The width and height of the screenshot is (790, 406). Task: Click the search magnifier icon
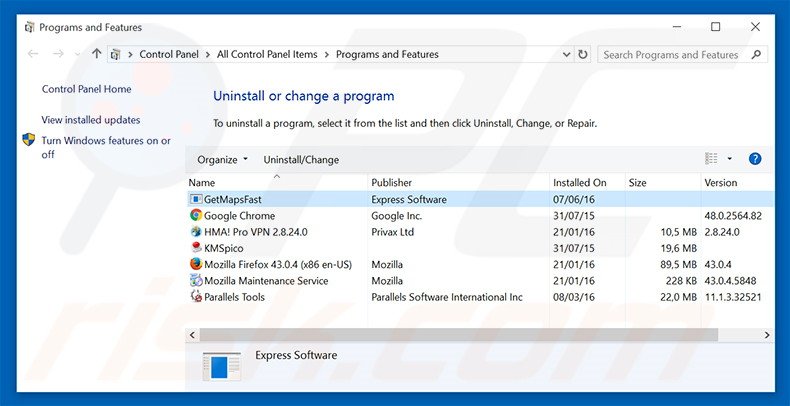click(756, 54)
